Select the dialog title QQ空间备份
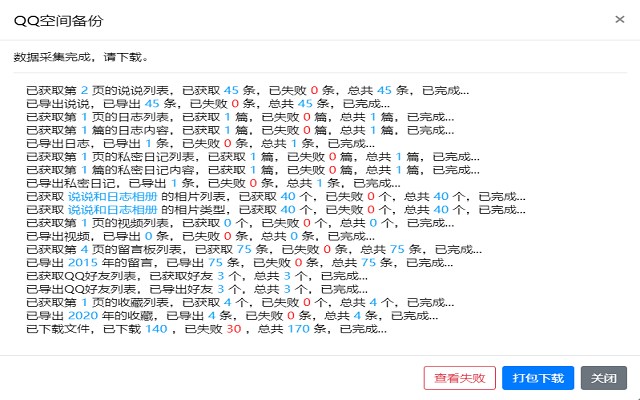This screenshot has width=640, height=400. 58,20
